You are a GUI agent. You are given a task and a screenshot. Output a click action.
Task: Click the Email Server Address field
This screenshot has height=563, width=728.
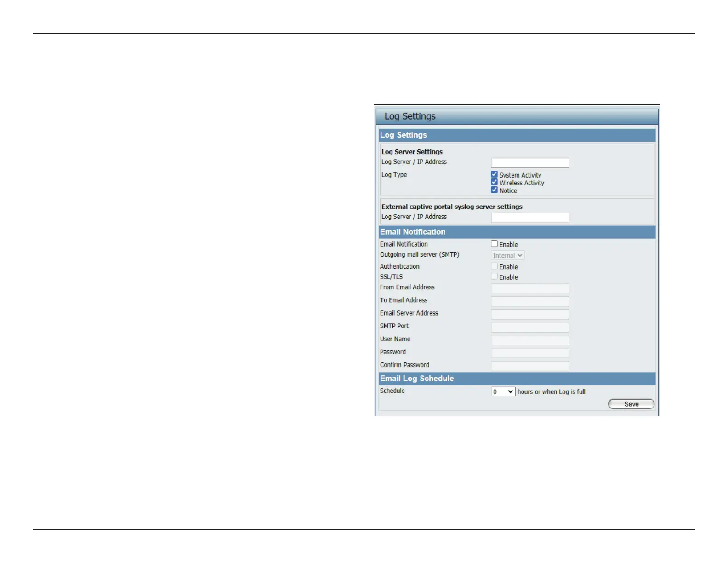[x=529, y=314]
